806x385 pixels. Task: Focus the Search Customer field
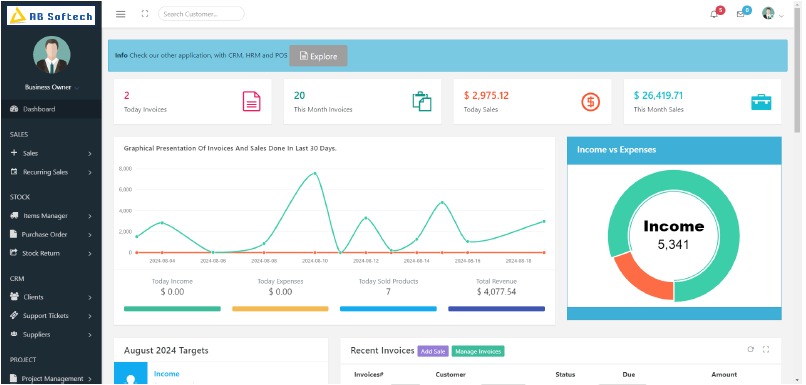tap(201, 14)
